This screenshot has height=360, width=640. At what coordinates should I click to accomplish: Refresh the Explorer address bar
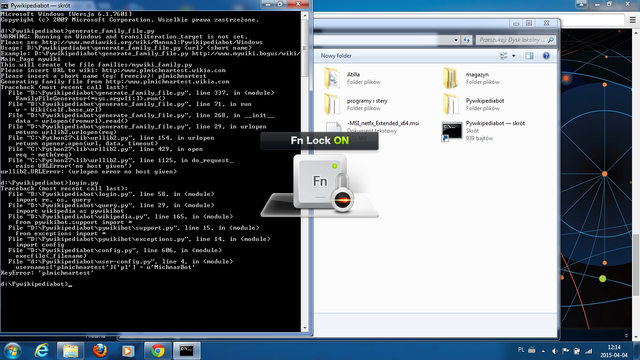click(466, 40)
